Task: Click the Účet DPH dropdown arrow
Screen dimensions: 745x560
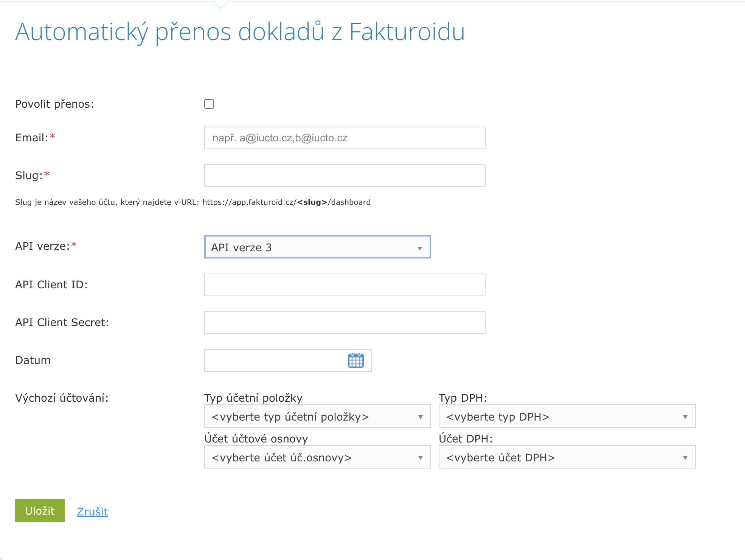Action: (685, 458)
